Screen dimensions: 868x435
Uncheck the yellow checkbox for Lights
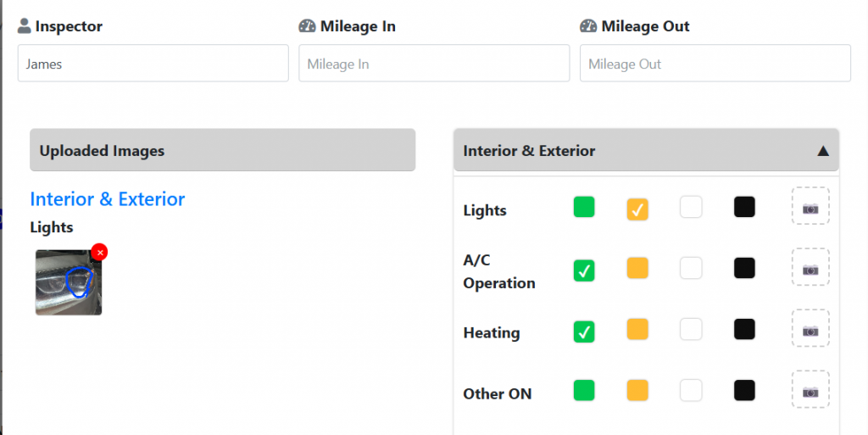coord(637,209)
